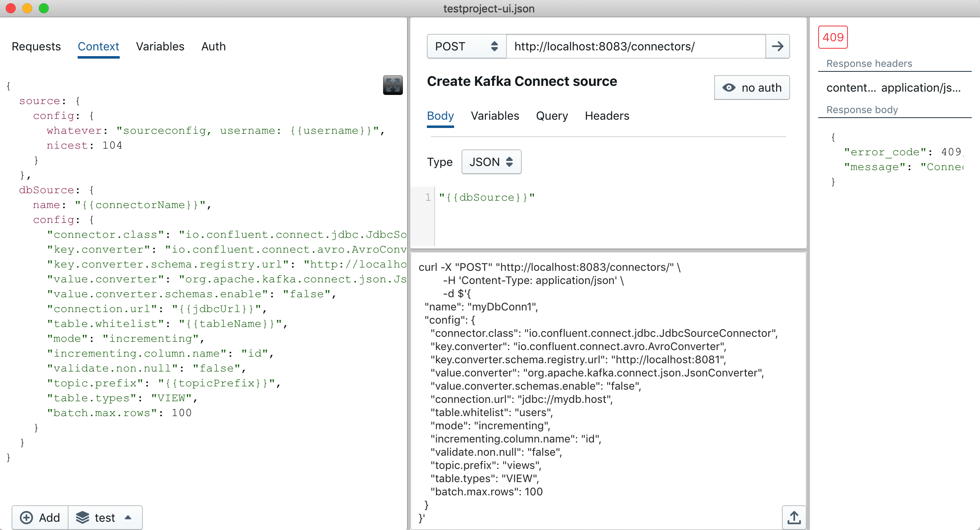Switch to the Requests tab
This screenshot has height=530, width=980.
tap(36, 46)
